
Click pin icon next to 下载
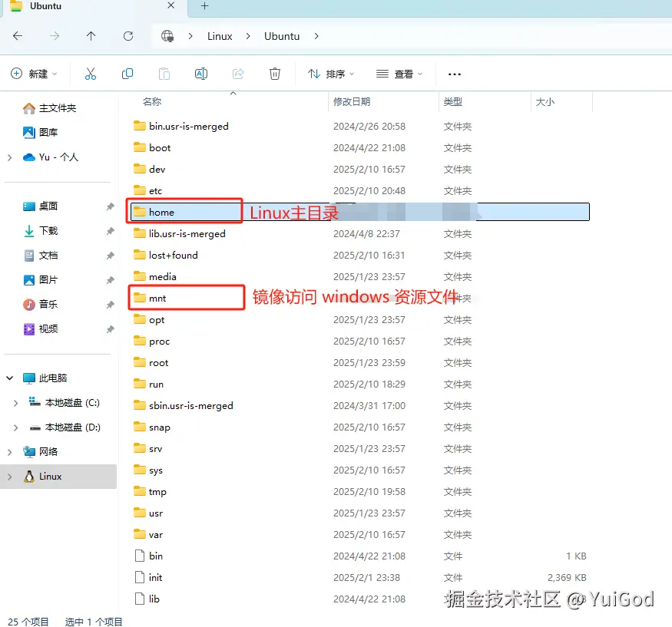point(110,231)
